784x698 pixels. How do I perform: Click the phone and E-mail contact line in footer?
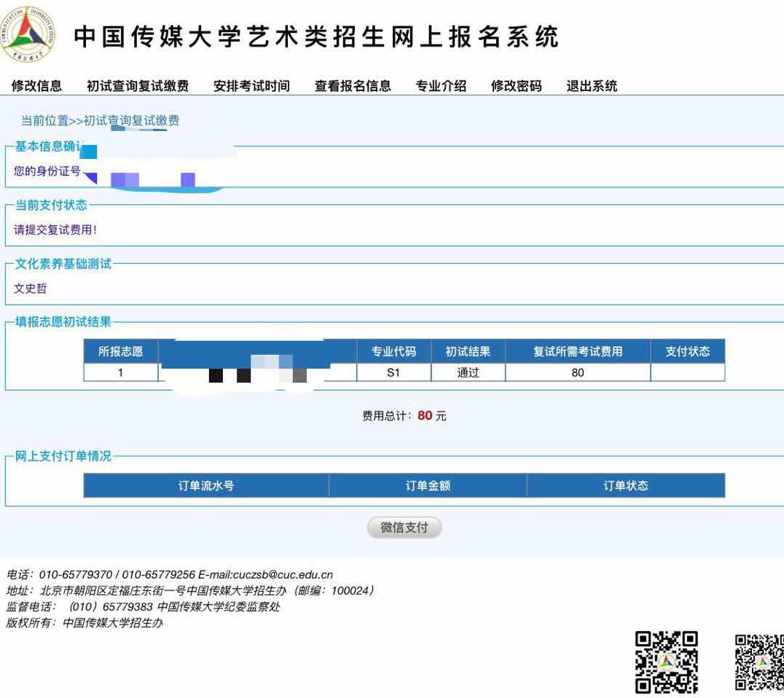pyautogui.click(x=170, y=575)
